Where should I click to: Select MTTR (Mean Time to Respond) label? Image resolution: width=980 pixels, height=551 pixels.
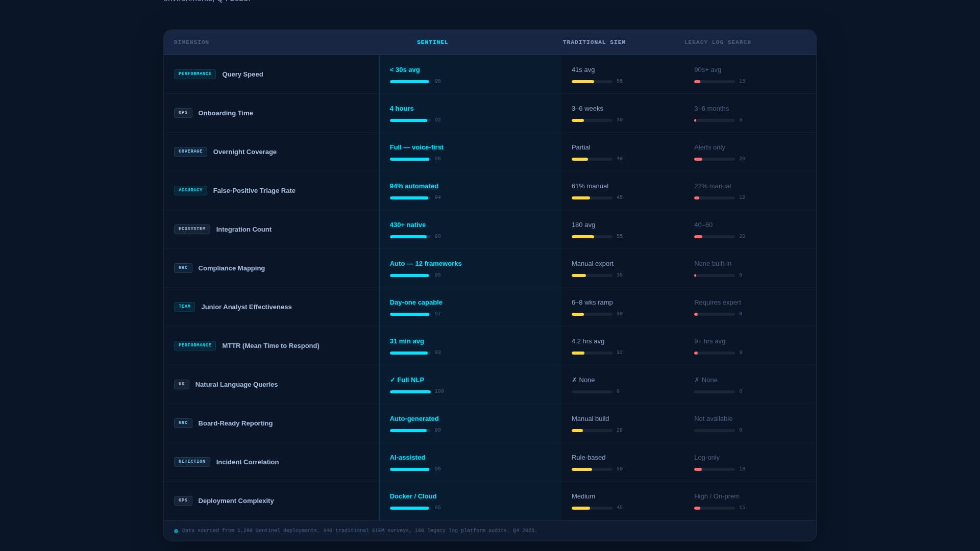[x=271, y=346]
